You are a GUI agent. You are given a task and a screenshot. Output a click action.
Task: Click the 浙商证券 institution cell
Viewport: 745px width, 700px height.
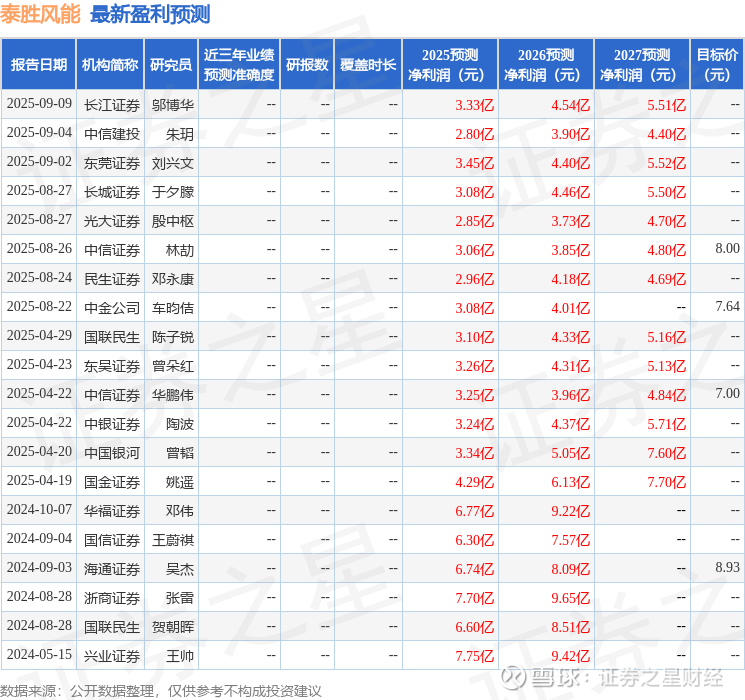click(x=112, y=598)
